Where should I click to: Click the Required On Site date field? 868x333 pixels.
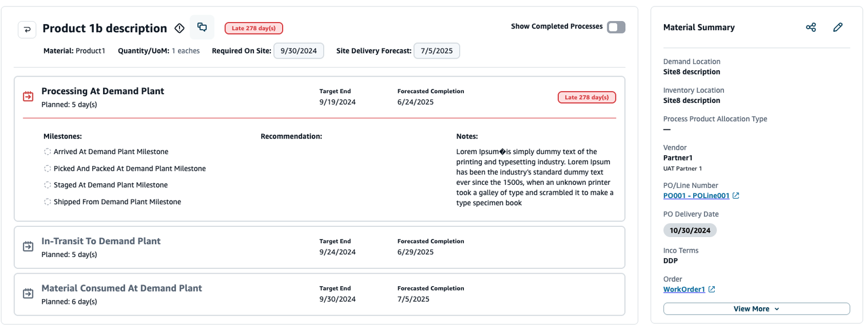(298, 51)
